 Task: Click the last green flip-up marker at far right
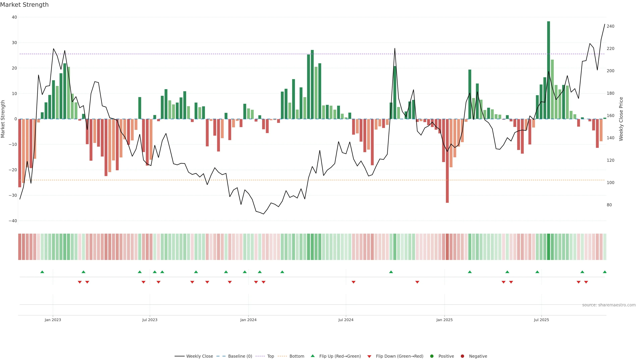point(604,272)
